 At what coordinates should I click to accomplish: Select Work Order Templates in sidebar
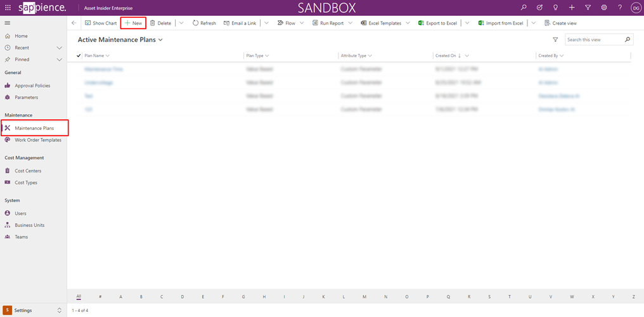point(38,140)
